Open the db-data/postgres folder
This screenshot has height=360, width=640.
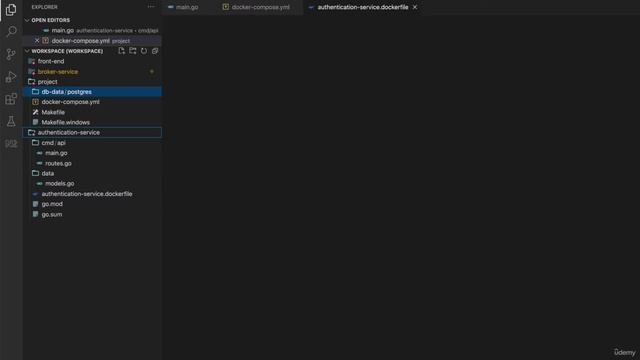click(x=92, y=92)
